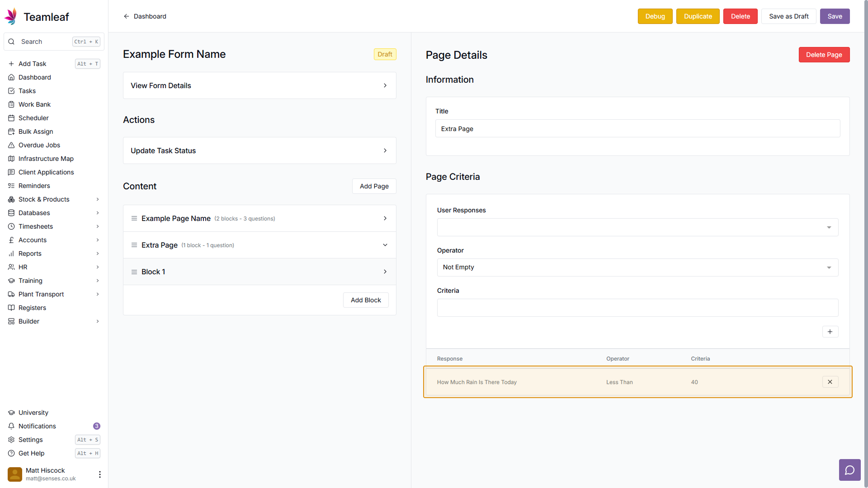Click the Notifications bell icon
868x488 pixels.
coord(11,426)
